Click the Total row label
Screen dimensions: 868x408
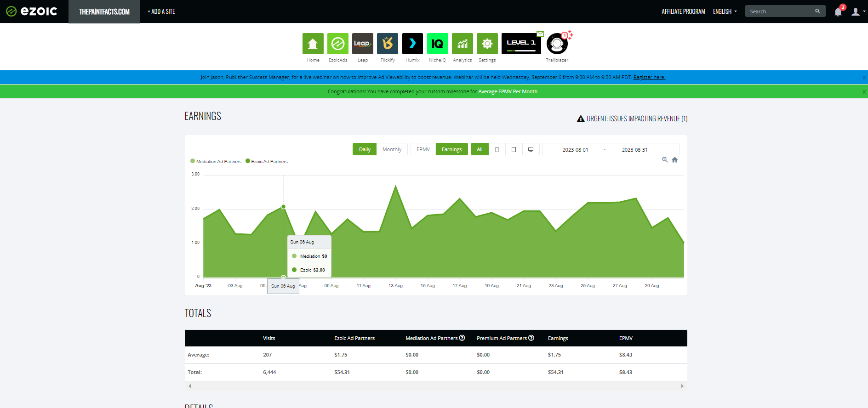[194, 372]
